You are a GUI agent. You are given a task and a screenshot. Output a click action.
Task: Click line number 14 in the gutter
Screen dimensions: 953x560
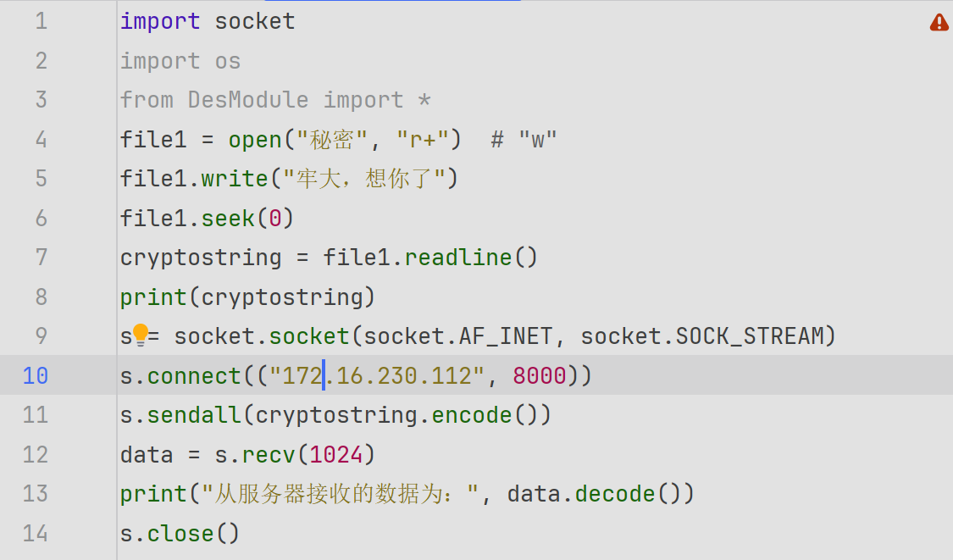point(35,533)
